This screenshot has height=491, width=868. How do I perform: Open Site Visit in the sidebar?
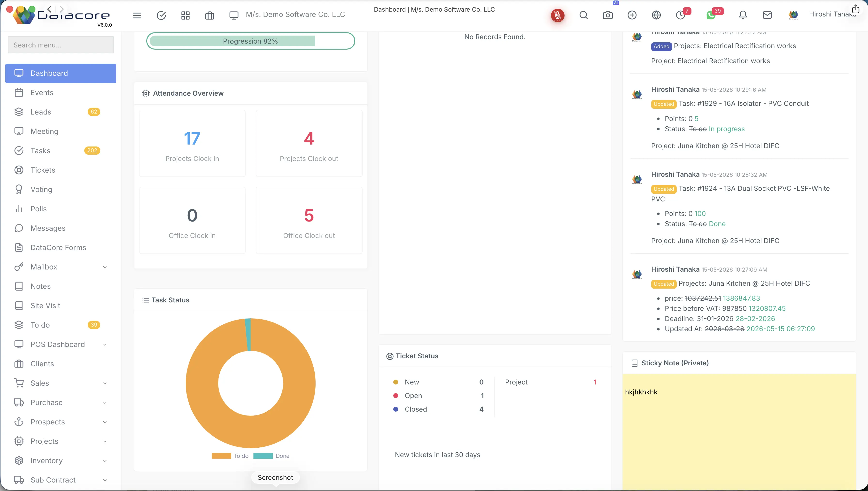click(x=61, y=306)
